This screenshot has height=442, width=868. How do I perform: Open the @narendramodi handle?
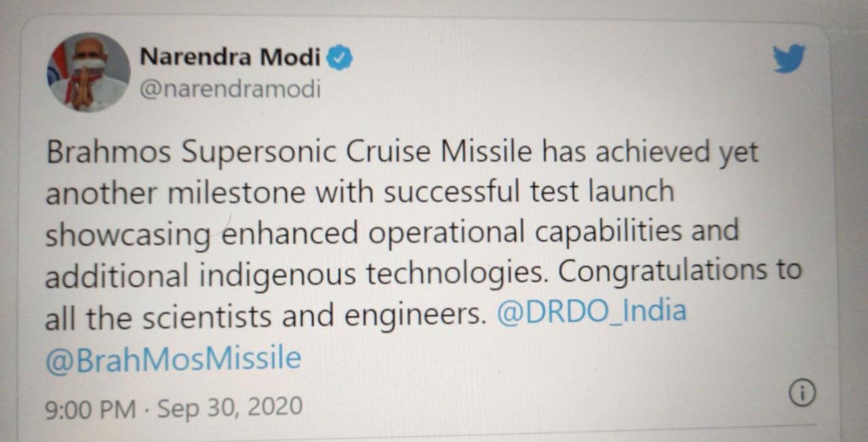229,89
